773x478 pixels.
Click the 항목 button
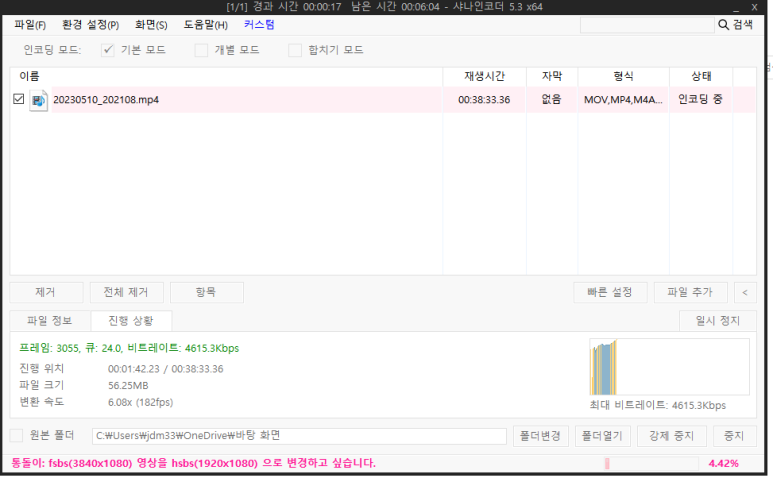point(207,292)
